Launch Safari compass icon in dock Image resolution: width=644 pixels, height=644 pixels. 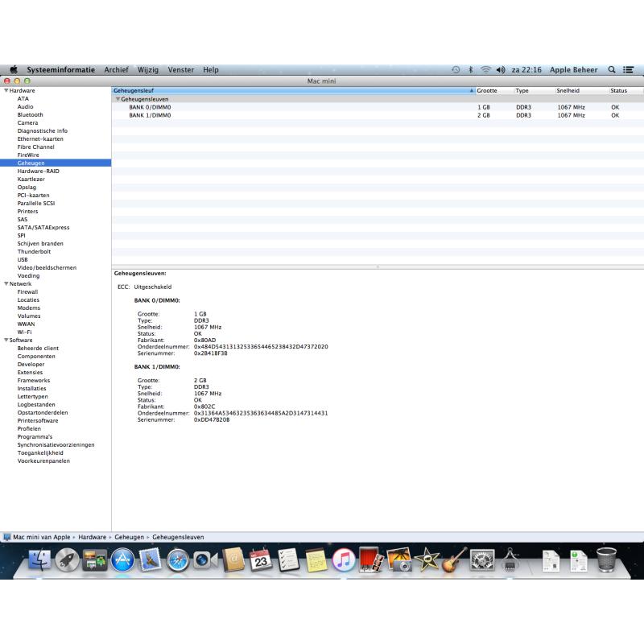tap(177, 560)
